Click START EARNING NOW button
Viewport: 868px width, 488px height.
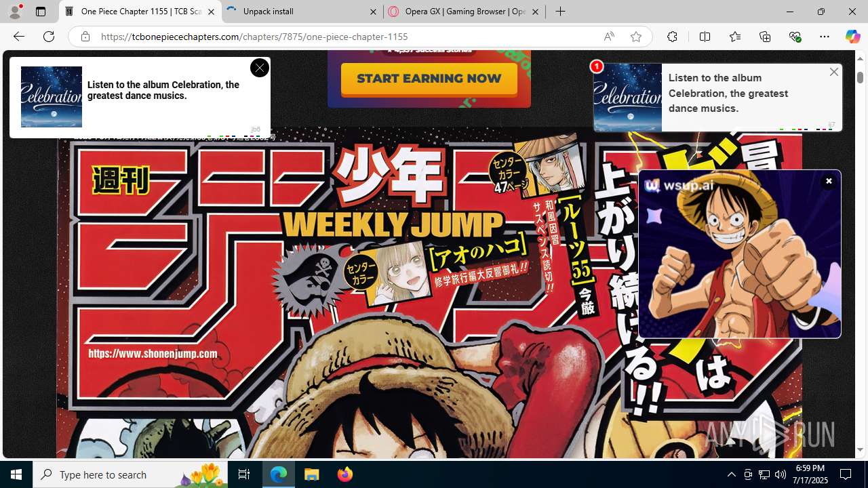(x=429, y=79)
